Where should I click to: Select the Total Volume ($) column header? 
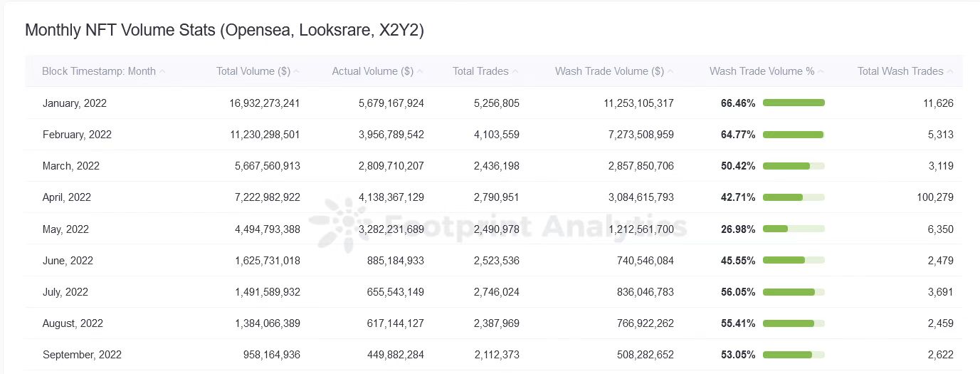[253, 71]
